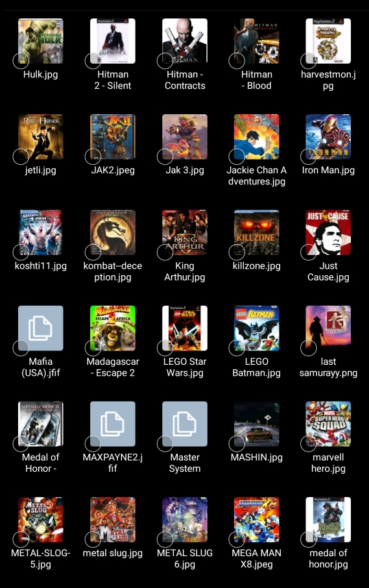Click the file name "metal slug.jpg"
The height and width of the screenshot is (588, 369).
113,553
